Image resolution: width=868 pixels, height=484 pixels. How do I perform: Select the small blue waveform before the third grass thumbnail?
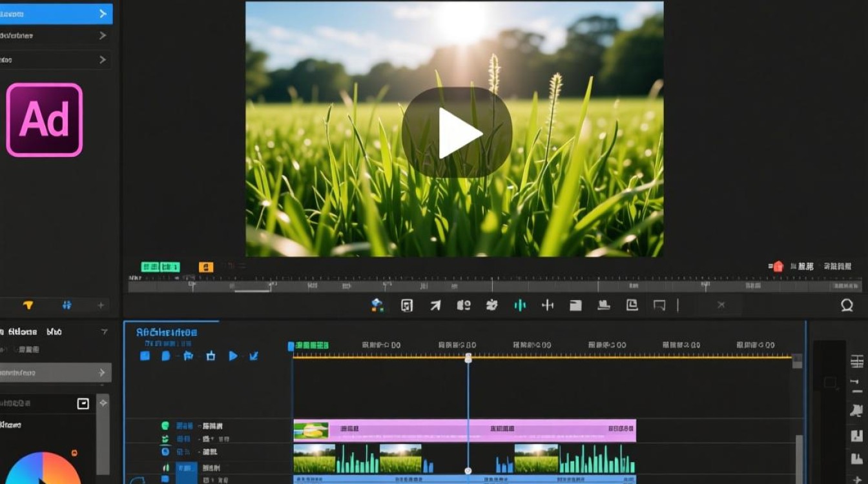click(504, 463)
